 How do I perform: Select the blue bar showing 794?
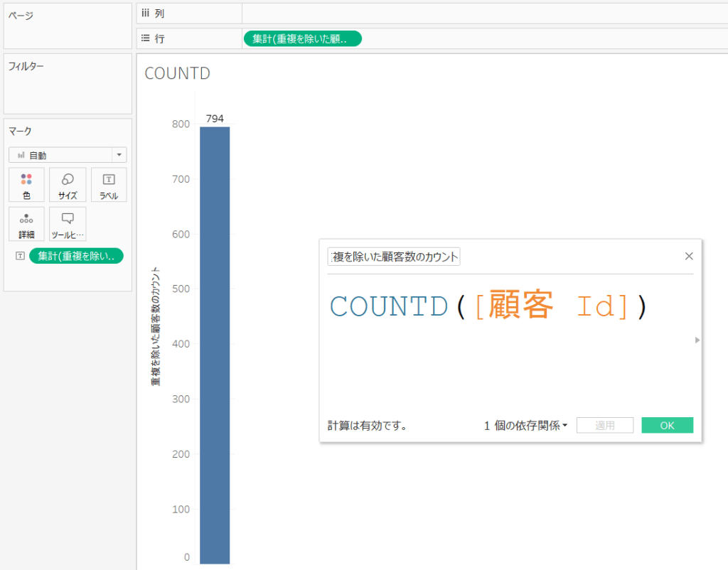click(215, 341)
